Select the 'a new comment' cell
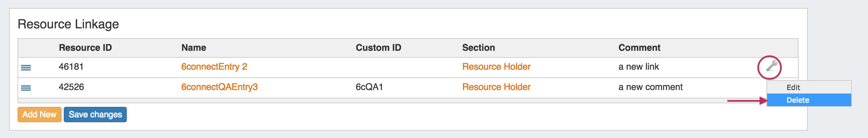The image size is (868, 138). [650, 87]
